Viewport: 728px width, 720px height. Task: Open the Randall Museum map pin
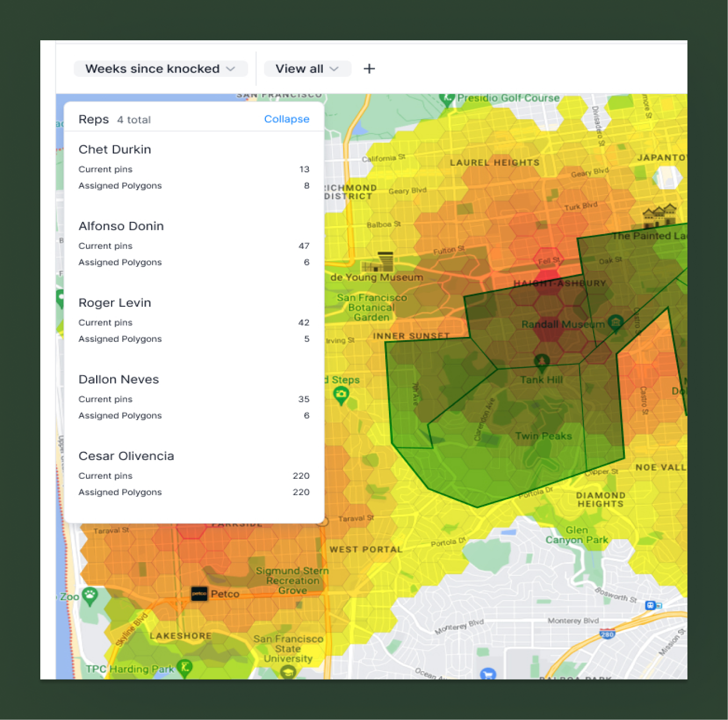tap(615, 323)
